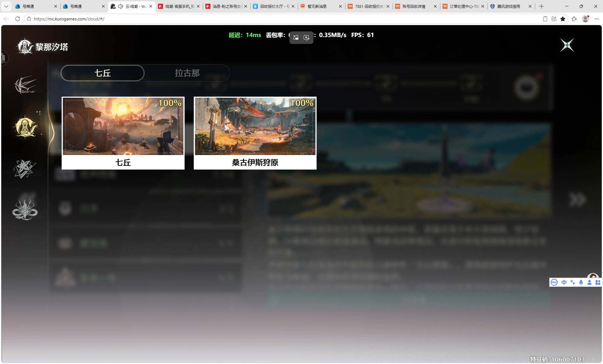Open the favorites list icon

tap(574, 19)
